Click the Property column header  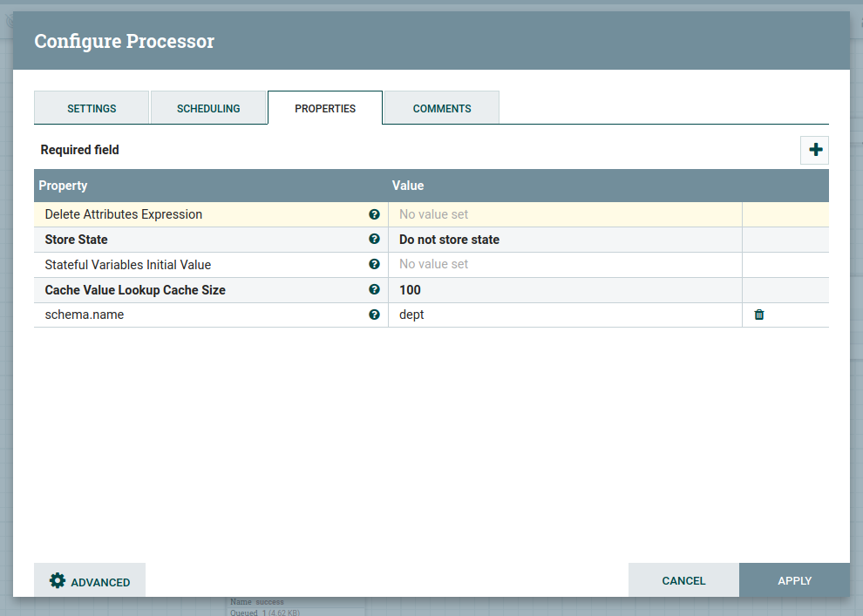(x=209, y=186)
